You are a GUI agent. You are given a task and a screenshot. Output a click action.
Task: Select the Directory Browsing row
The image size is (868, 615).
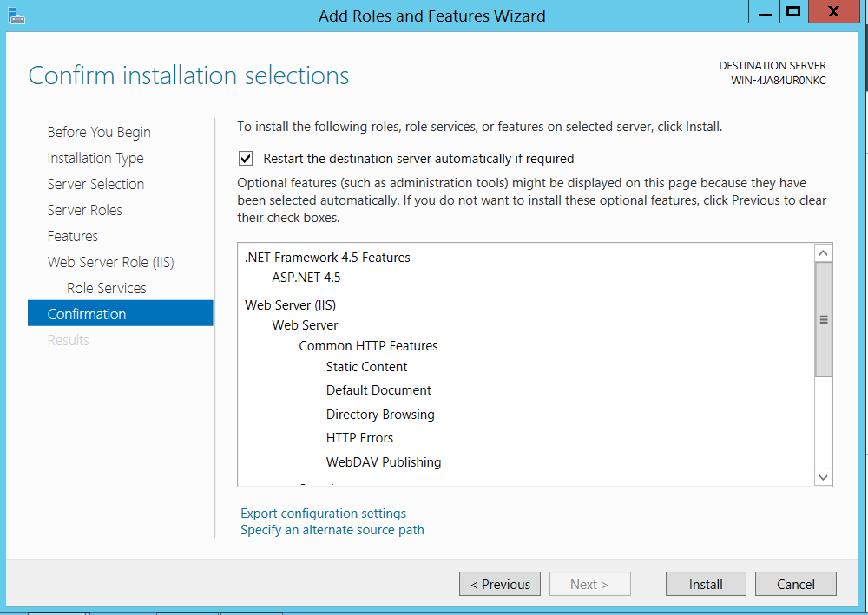[x=380, y=415]
